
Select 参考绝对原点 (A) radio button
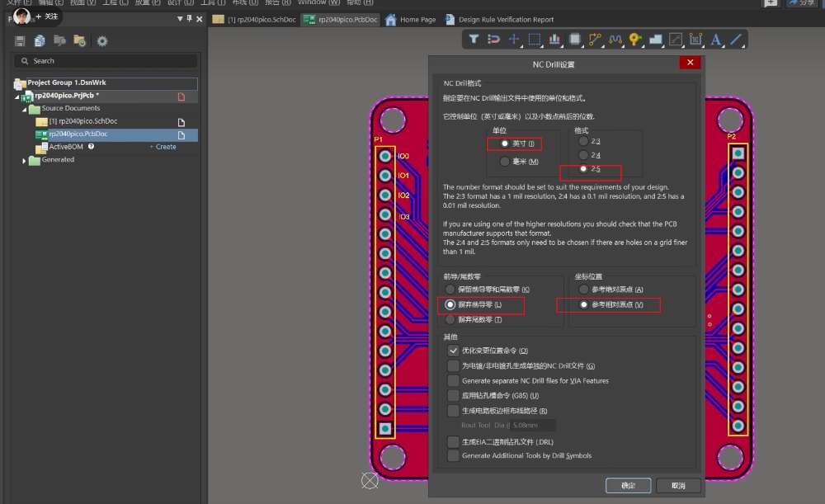point(583,290)
